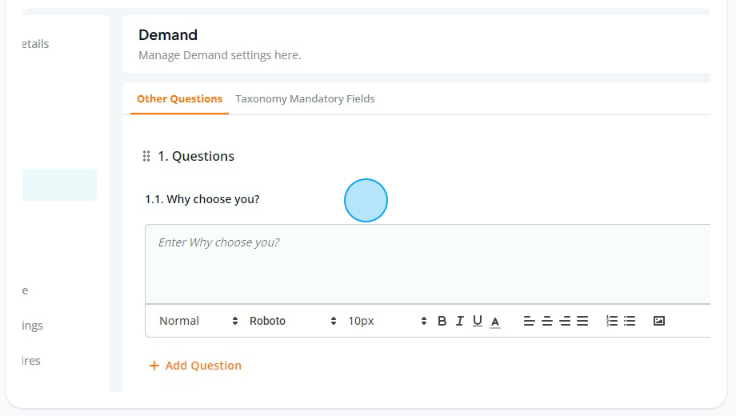Viewport: 736px width, 416px height.
Task: Open the Roboto font dropdown
Action: [293, 321]
